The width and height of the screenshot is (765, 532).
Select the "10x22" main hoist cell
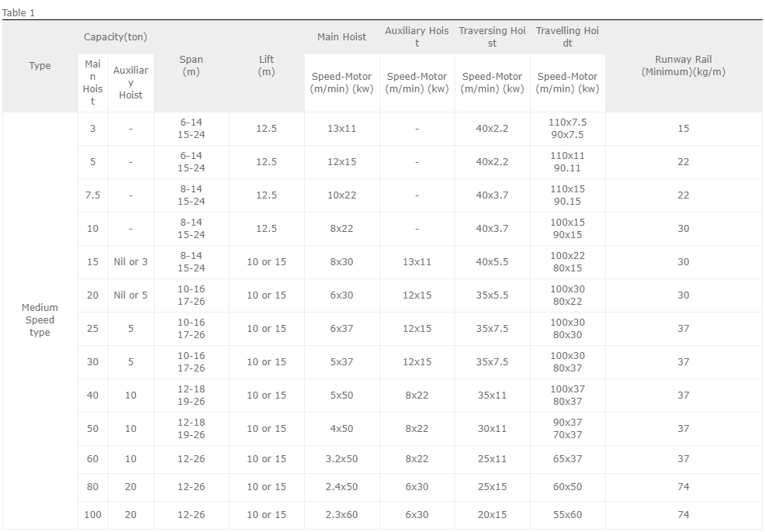click(x=341, y=195)
